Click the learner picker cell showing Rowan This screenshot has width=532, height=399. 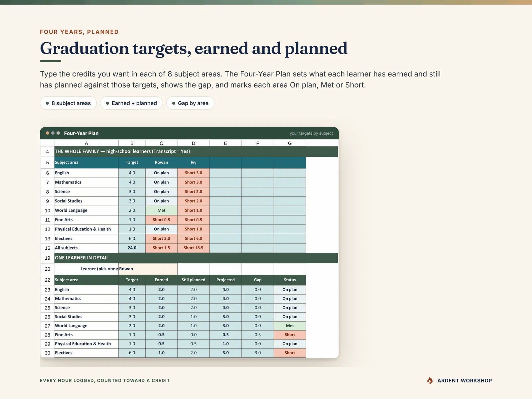click(x=148, y=269)
